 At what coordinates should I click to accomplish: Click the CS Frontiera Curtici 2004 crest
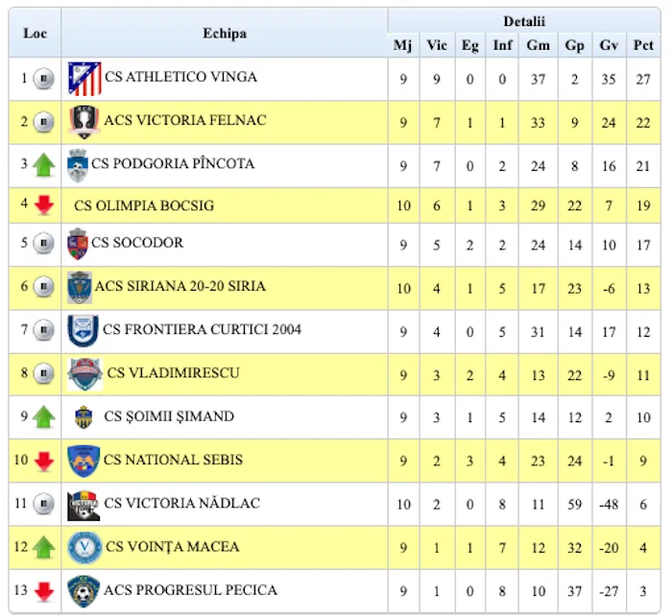[x=84, y=330]
